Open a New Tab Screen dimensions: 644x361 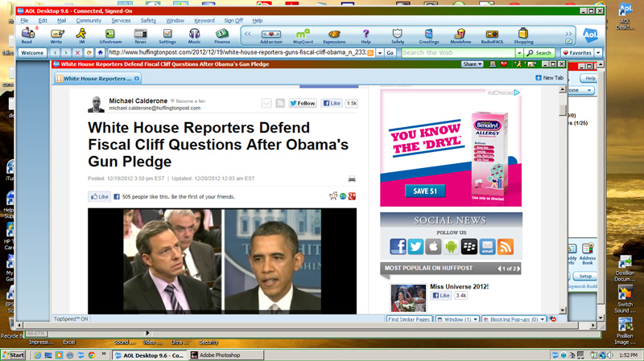(x=550, y=77)
